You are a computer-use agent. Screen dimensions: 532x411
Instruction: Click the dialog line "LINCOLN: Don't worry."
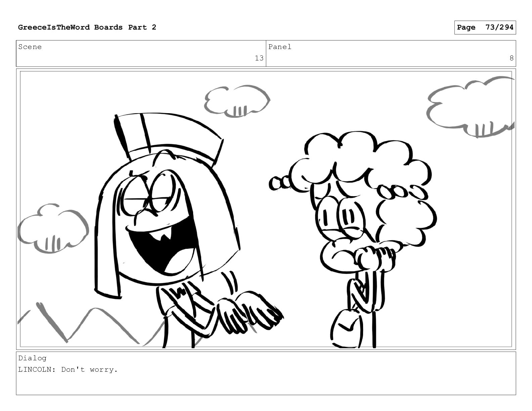68,370
